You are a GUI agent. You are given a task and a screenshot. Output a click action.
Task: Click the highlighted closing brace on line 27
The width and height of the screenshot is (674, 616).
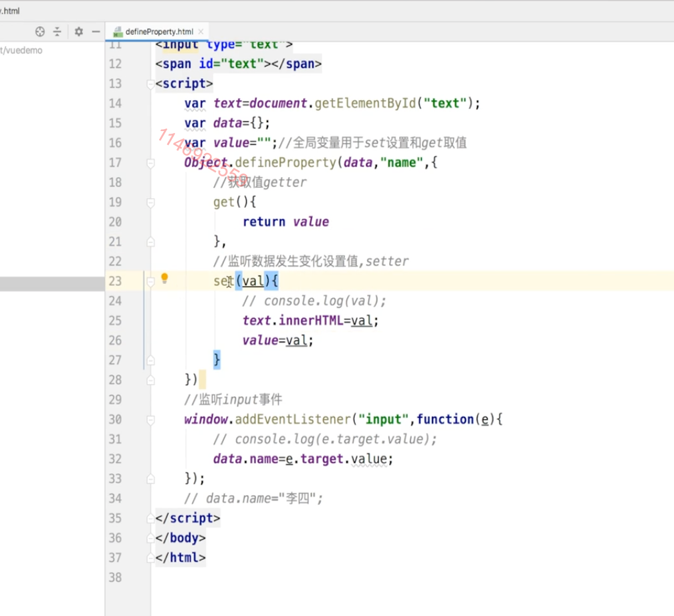[x=217, y=360]
